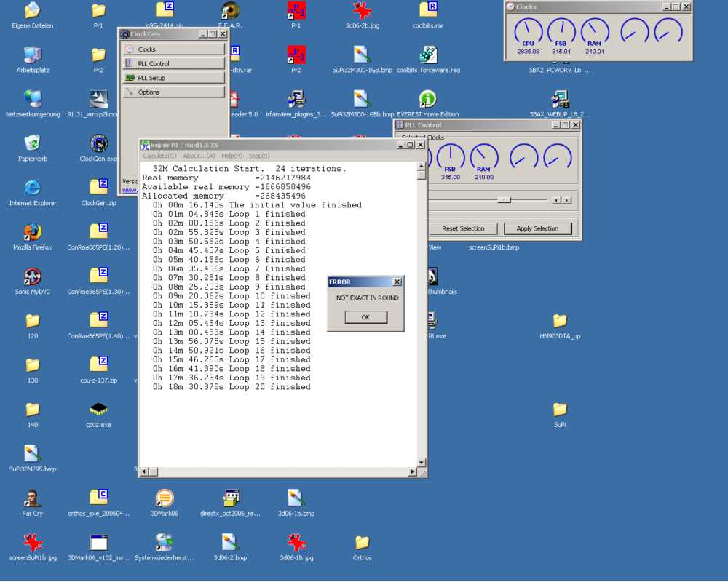Screen dimensions: 728x582
Task: Click the ClockGen.exe desktop icon
Action: point(99,143)
